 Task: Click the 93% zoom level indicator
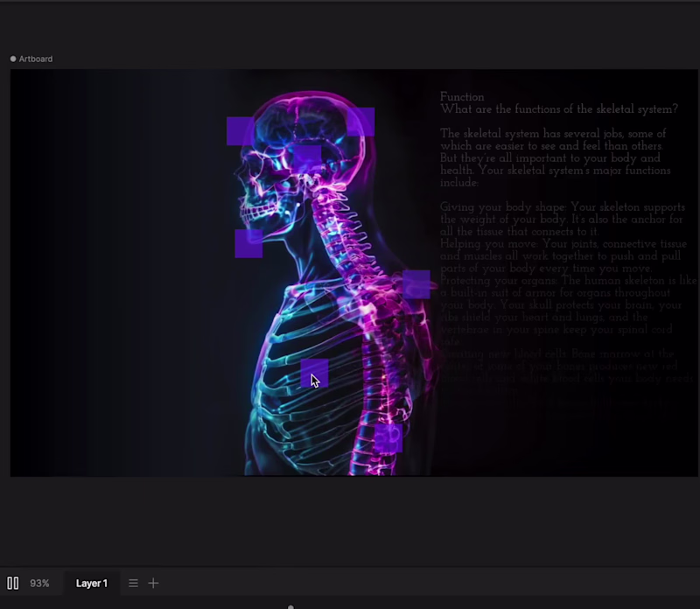coord(39,583)
